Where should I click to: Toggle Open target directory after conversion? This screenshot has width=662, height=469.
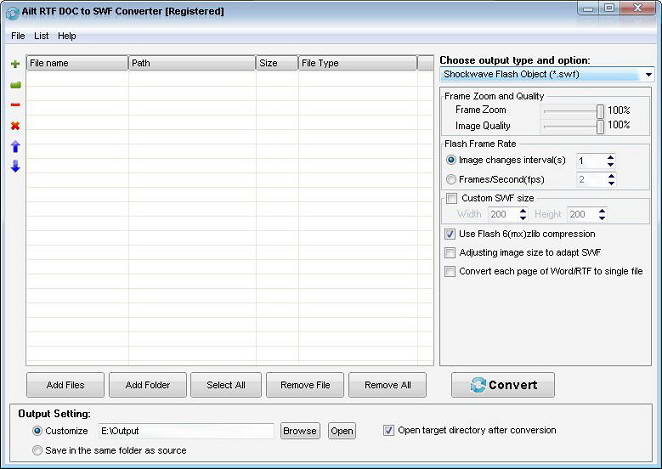[x=388, y=430]
